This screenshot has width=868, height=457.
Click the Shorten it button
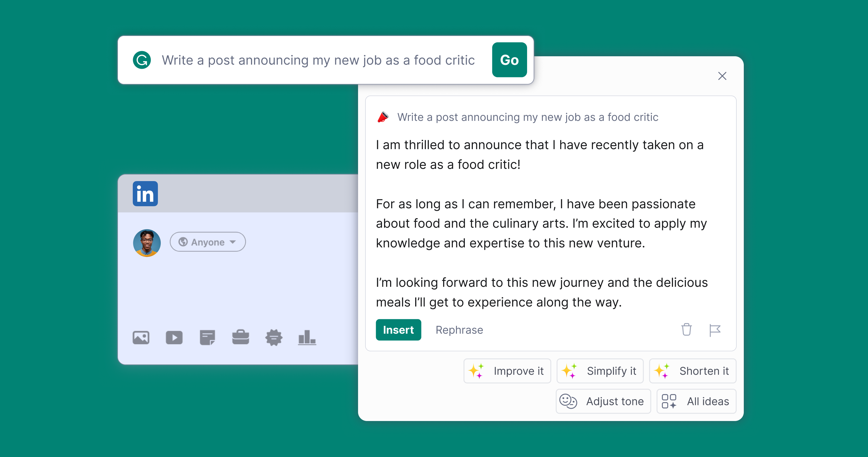tap(692, 371)
